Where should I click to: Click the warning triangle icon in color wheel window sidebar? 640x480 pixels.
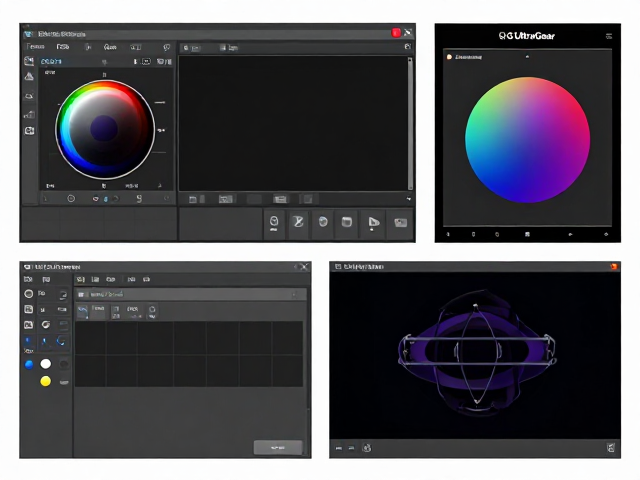[x=29, y=76]
